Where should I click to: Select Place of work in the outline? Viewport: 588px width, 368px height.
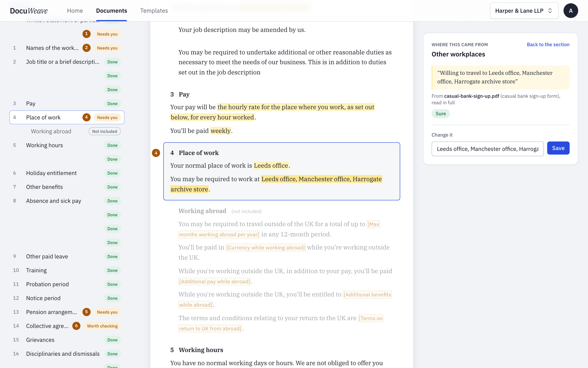[67, 117]
